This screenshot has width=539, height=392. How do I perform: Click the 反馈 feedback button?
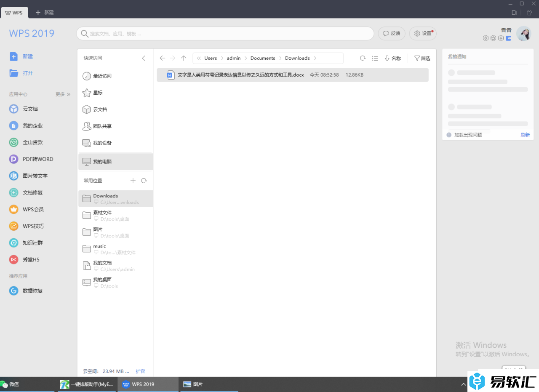pos(392,33)
